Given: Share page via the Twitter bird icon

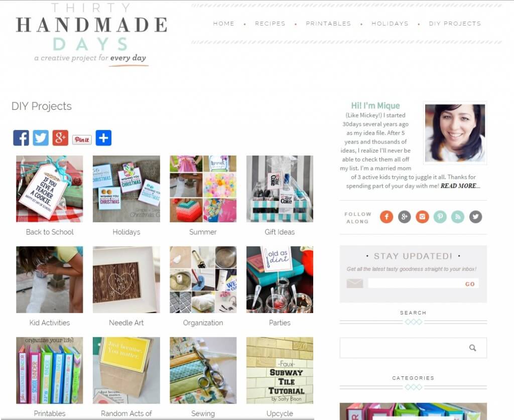Looking at the screenshot, I should coord(41,137).
